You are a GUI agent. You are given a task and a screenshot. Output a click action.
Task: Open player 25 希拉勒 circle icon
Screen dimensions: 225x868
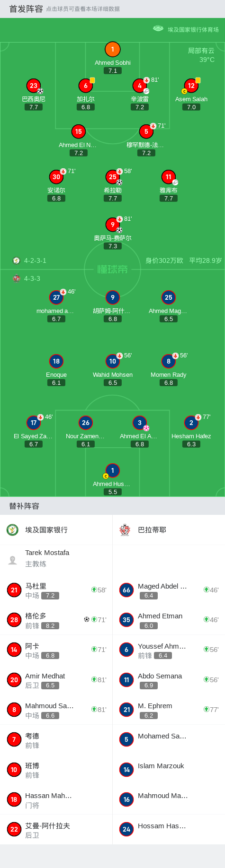coord(112,177)
